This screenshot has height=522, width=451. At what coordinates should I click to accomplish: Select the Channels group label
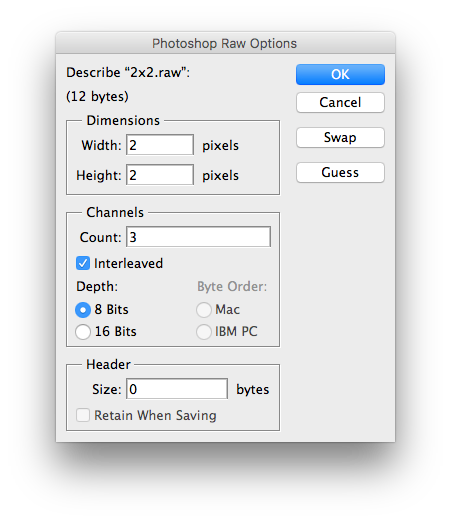tap(115, 212)
